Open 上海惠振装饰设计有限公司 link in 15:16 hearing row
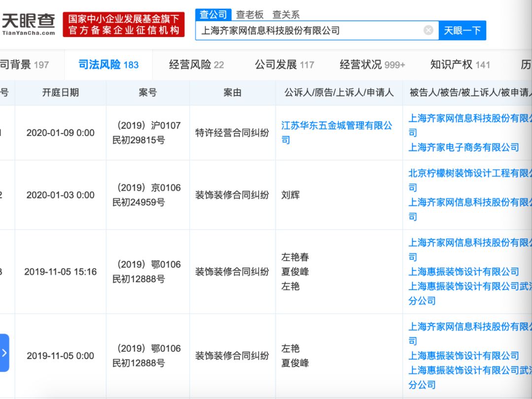 [464, 272]
